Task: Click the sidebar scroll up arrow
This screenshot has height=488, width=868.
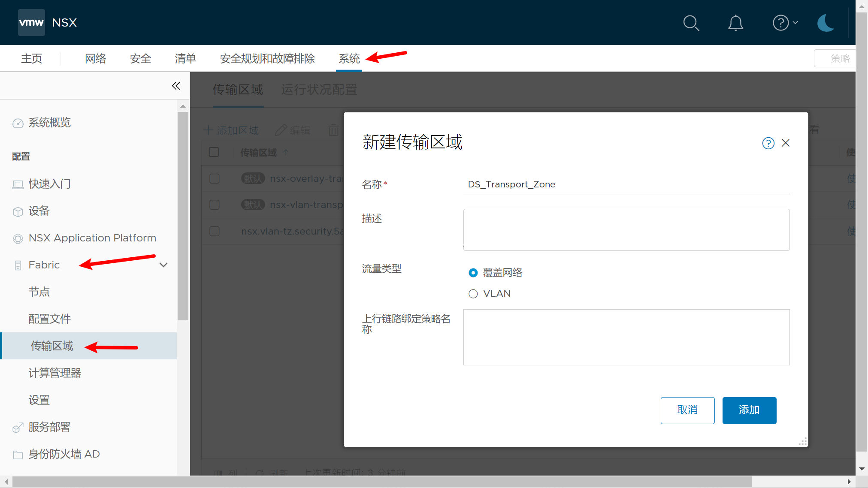Action: (x=183, y=106)
